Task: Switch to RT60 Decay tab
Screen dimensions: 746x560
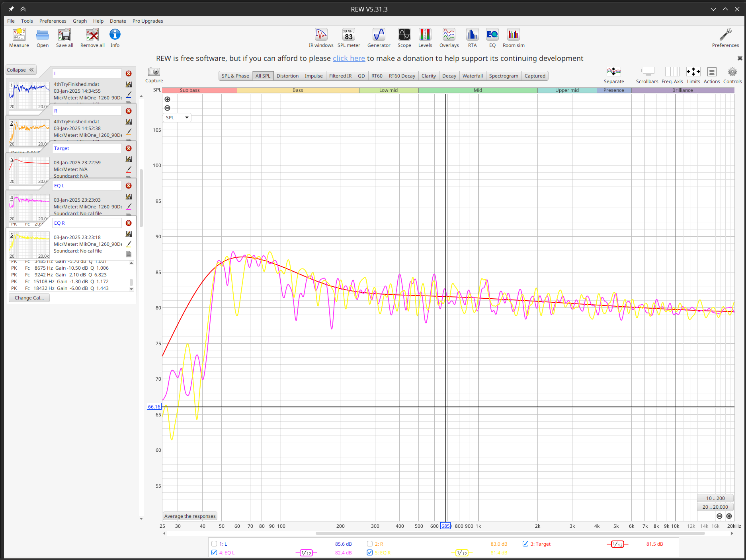Action: coord(402,76)
